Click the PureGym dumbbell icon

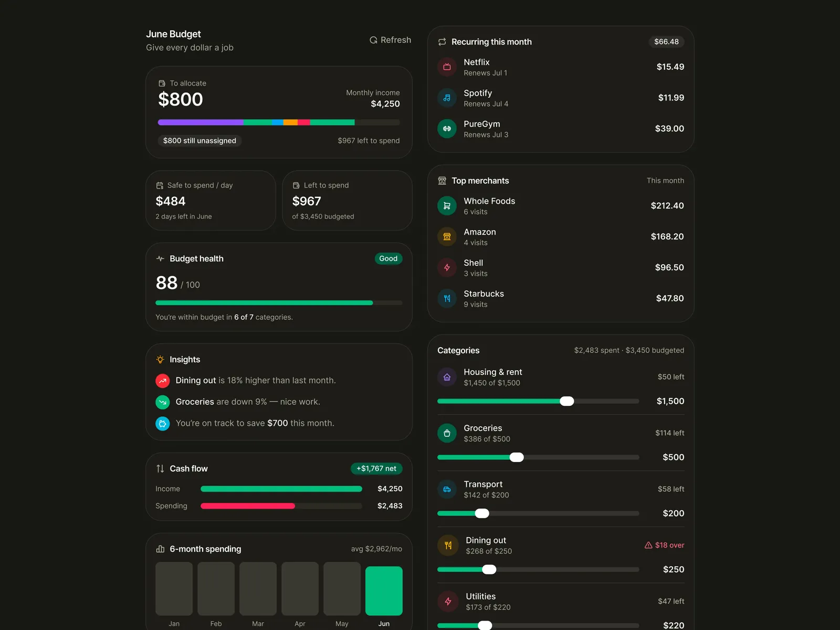(447, 129)
